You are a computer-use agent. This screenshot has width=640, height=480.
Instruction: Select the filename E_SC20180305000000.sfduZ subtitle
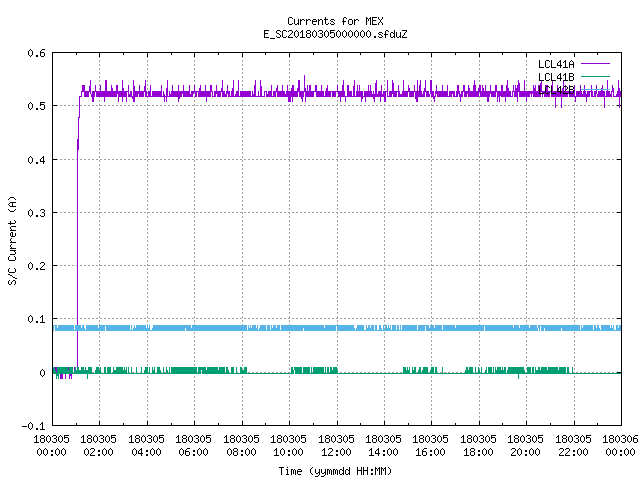(x=335, y=34)
